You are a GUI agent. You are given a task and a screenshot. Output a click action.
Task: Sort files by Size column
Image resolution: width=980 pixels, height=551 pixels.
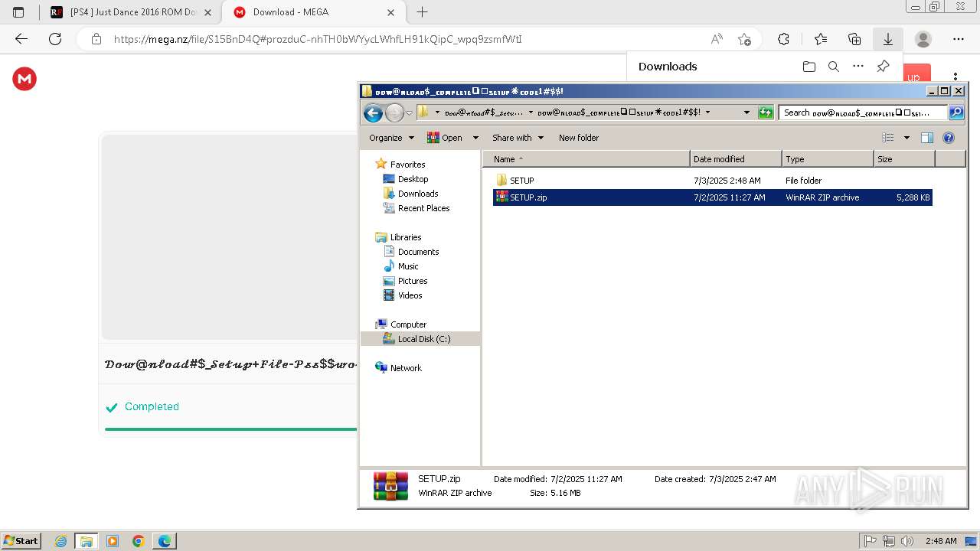pyautogui.click(x=904, y=159)
